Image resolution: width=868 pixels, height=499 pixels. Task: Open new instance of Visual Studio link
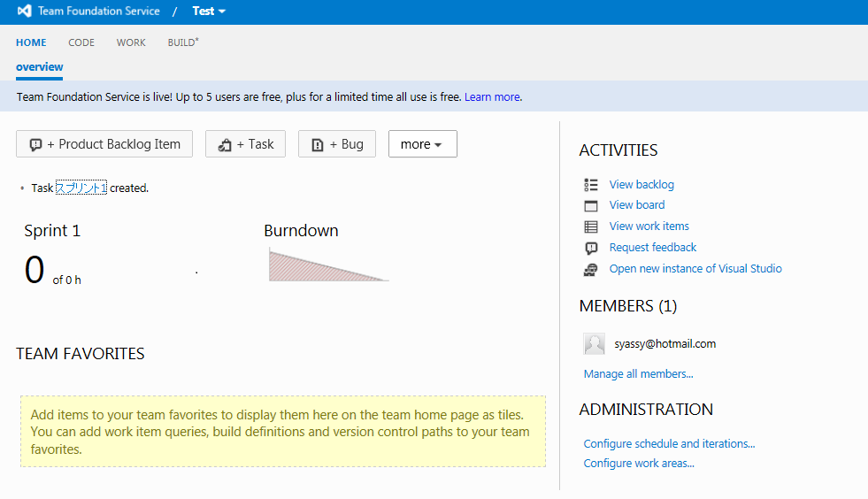point(695,269)
